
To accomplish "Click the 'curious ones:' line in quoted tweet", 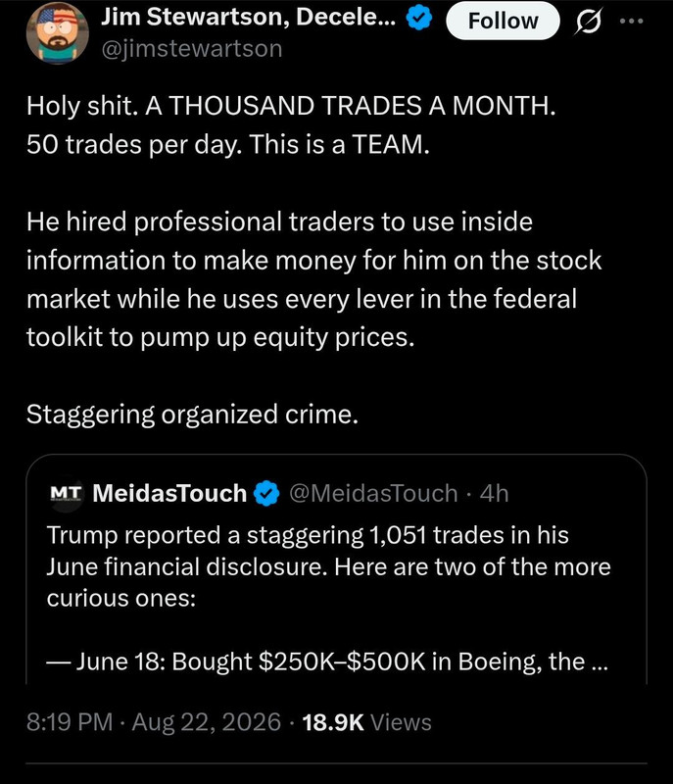I will click(x=120, y=599).
